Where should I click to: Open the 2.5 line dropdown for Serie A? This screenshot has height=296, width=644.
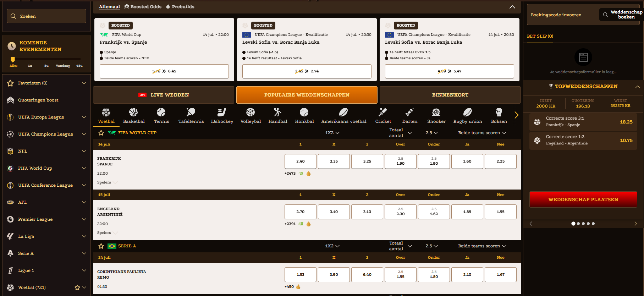[x=432, y=246]
